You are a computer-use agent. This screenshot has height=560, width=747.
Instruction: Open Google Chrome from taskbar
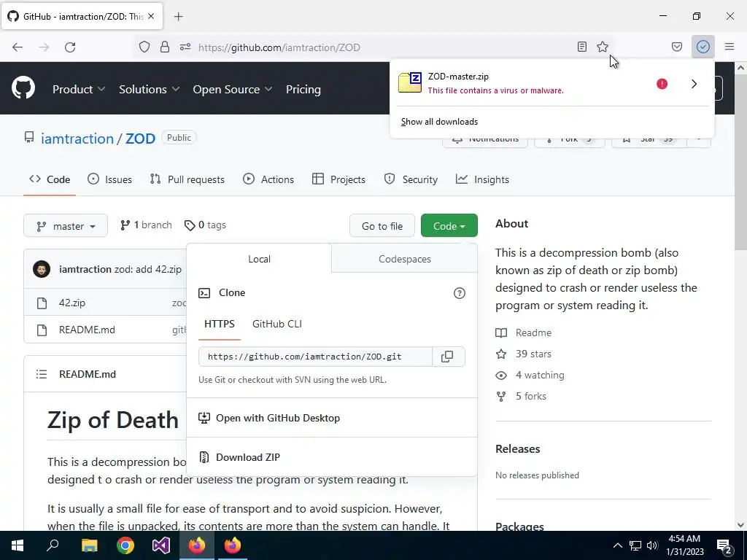(125, 545)
